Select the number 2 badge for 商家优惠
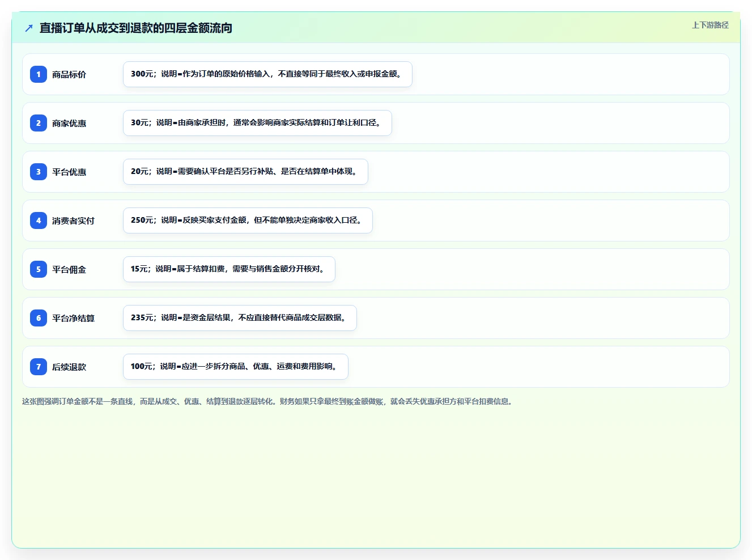The height and width of the screenshot is (560, 752). coord(39,123)
